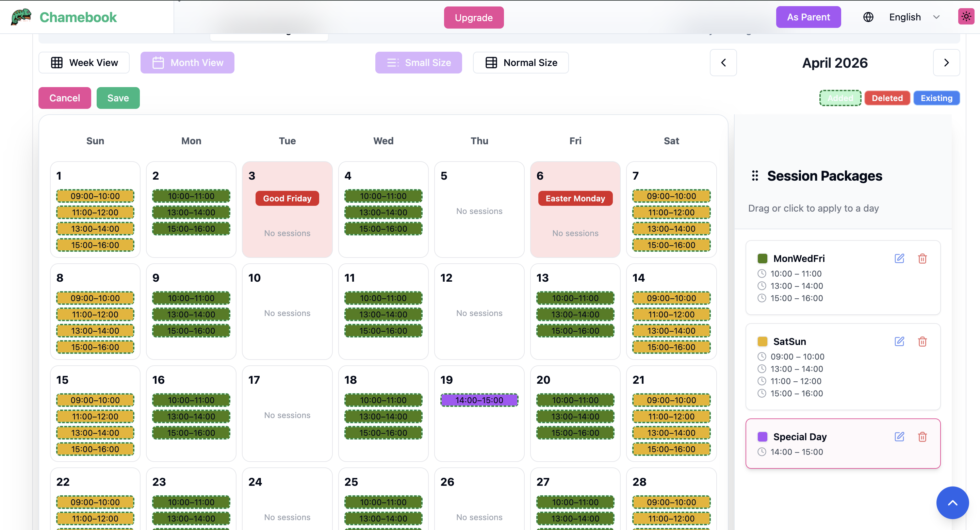This screenshot has height=530, width=980.
Task: Click the Easter Monday holiday label
Action: click(575, 198)
